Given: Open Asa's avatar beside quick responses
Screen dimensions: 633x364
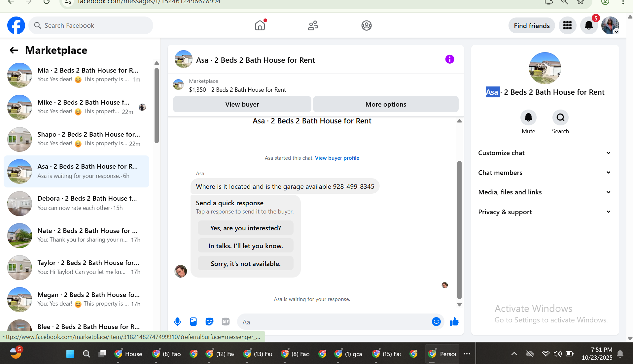Looking at the screenshot, I should click(181, 271).
